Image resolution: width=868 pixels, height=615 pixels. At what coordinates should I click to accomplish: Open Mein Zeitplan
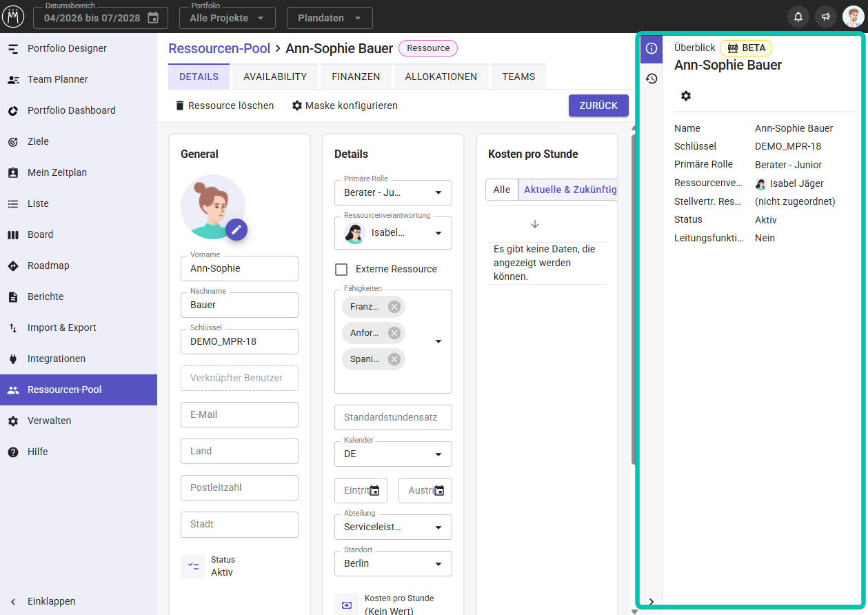click(x=79, y=172)
